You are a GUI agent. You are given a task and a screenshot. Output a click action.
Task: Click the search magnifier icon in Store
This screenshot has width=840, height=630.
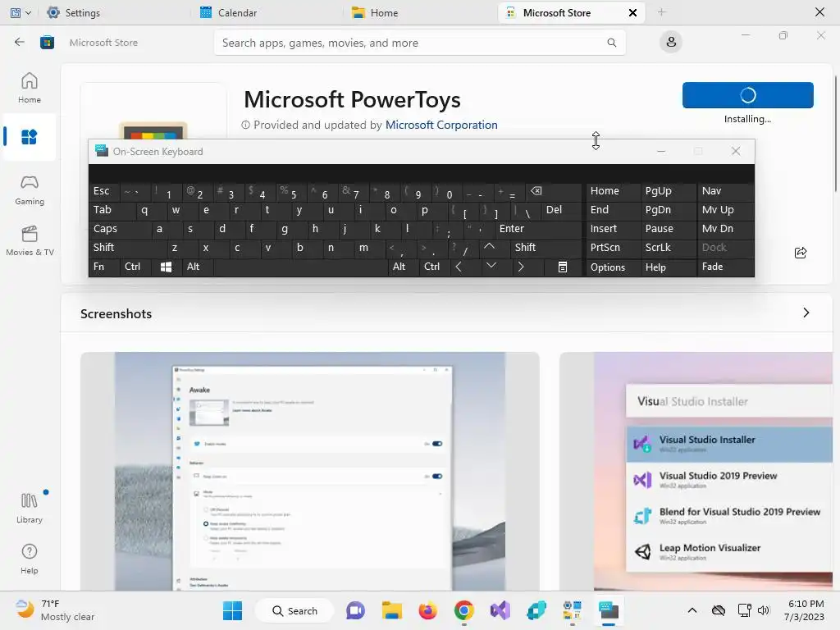611,43
